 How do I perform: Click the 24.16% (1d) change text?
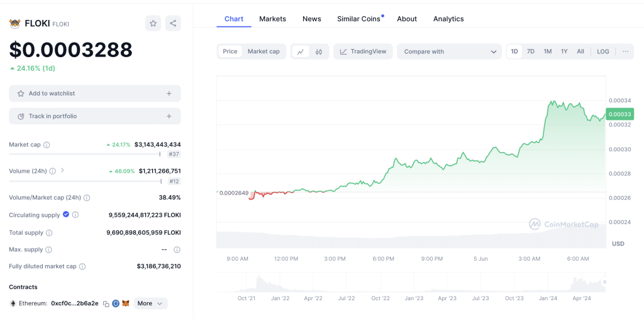tap(35, 68)
